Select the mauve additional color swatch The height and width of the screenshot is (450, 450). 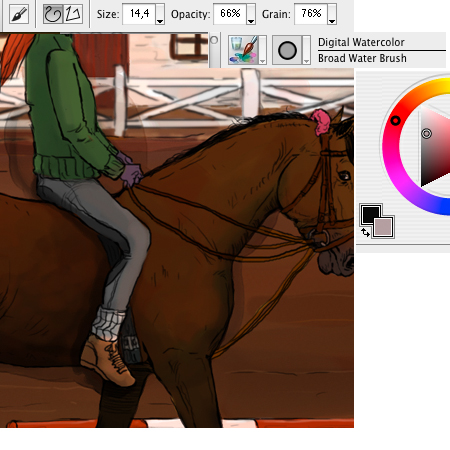pos(383,227)
